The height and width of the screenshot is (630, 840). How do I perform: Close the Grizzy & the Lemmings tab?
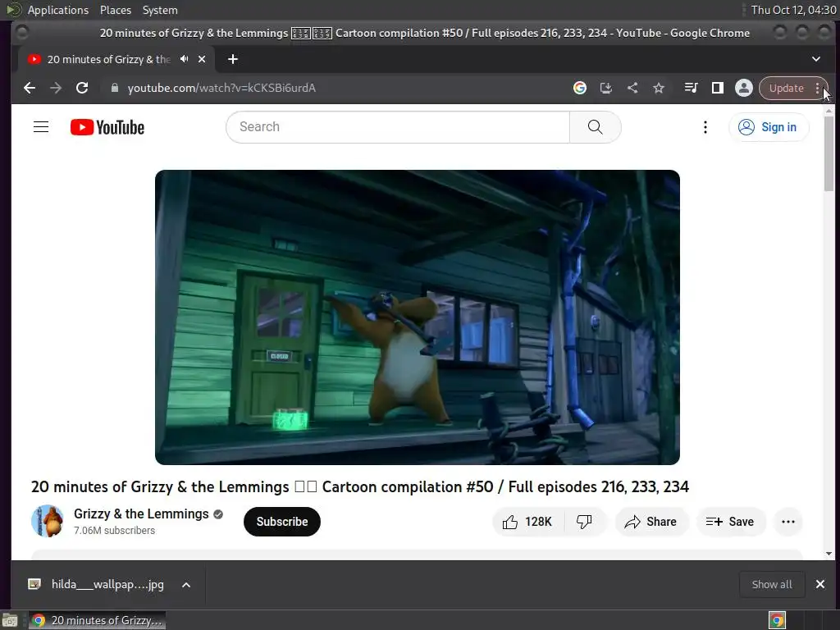202,59
